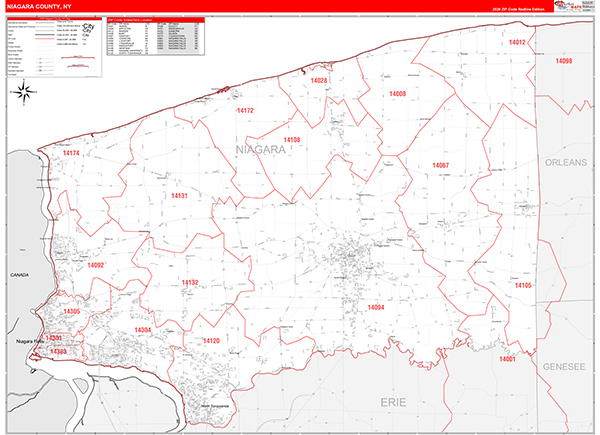Screen dimensions: 600x435
Task: Click the GENESEE county name label
Action: (564, 367)
